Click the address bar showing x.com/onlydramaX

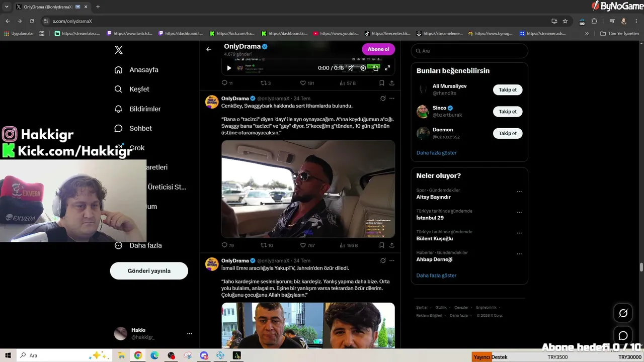(x=297, y=21)
